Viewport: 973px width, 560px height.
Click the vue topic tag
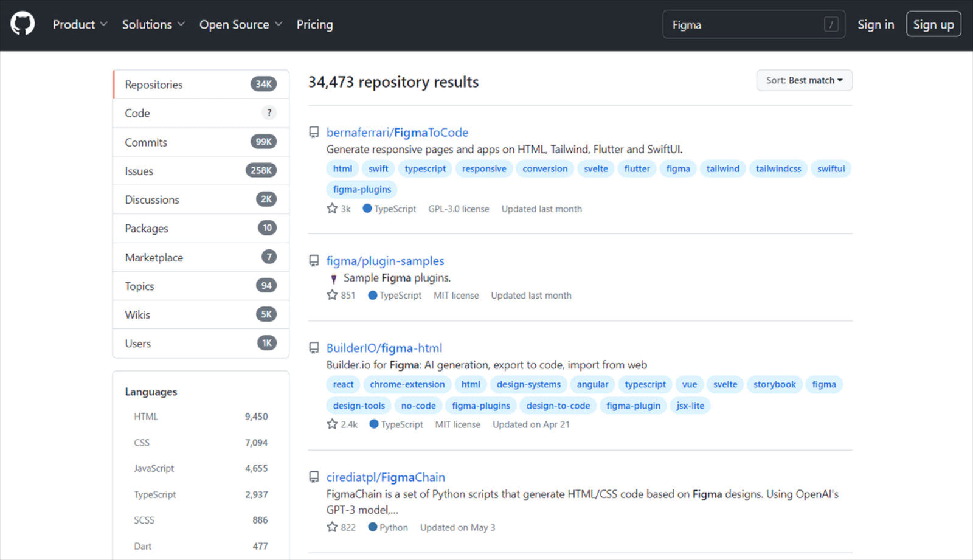pos(690,384)
